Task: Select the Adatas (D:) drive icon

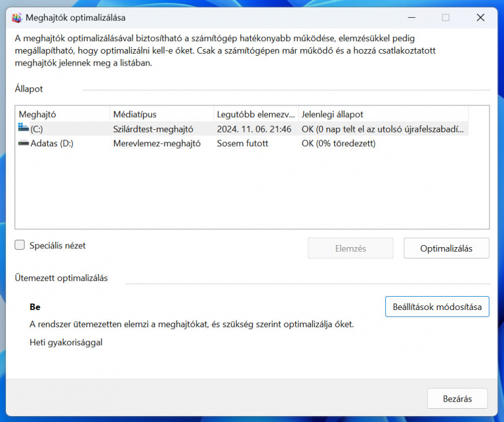Action: coord(23,143)
